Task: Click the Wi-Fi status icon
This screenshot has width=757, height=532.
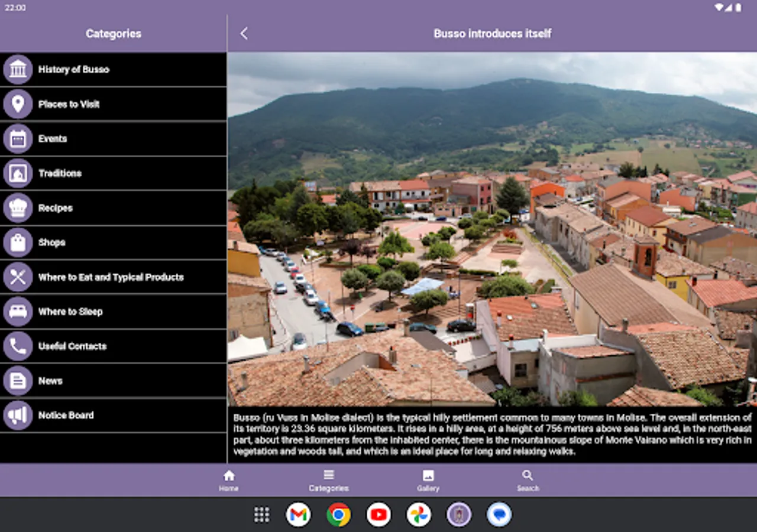Action: coord(719,8)
